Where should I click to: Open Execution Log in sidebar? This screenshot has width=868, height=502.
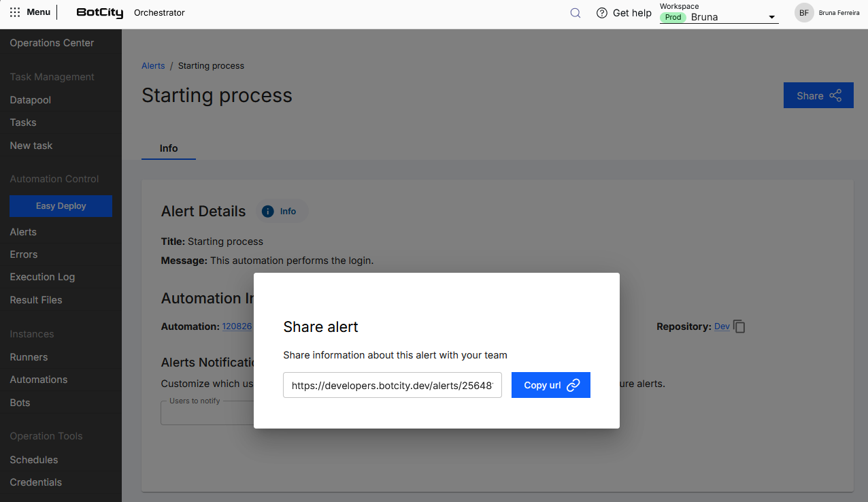(x=42, y=277)
